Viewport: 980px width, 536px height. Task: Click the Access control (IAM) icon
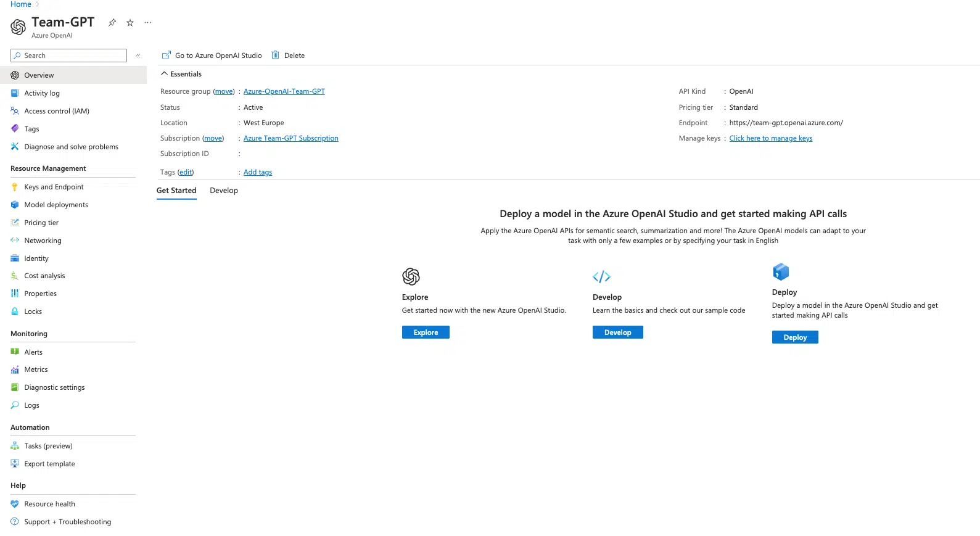pos(15,111)
